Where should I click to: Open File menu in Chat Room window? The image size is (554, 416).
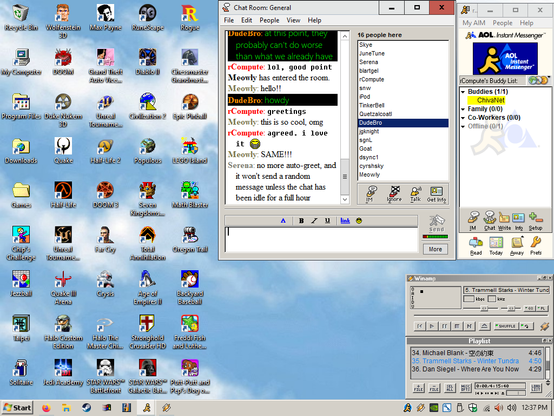[229, 20]
